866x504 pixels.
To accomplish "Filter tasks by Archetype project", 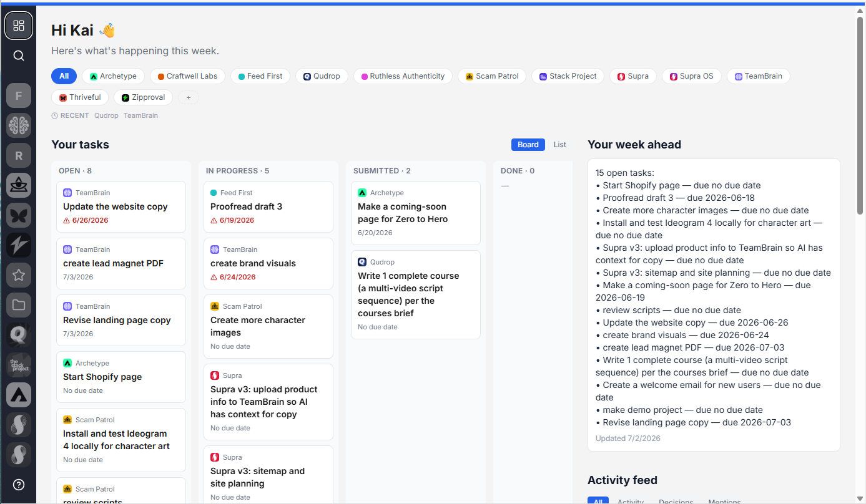I will [x=113, y=76].
